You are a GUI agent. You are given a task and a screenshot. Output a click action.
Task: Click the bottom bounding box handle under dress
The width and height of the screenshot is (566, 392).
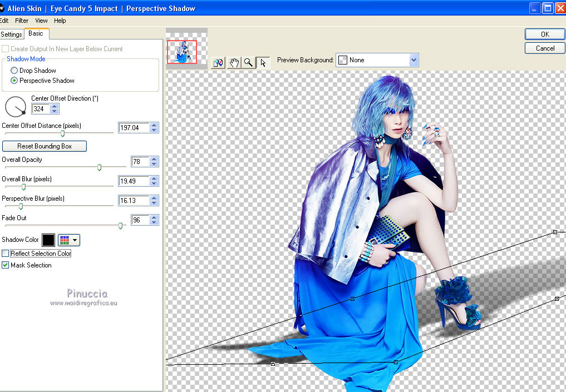click(x=396, y=362)
